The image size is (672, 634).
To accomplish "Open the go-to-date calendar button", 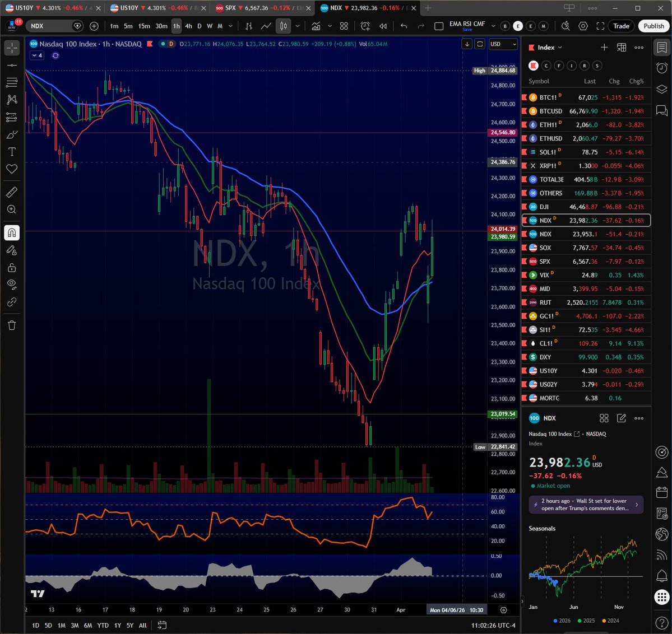I will (x=162, y=626).
